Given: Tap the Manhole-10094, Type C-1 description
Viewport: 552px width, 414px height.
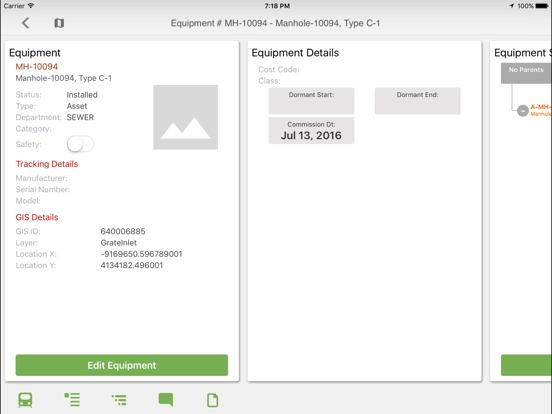Looking at the screenshot, I should 64,78.
